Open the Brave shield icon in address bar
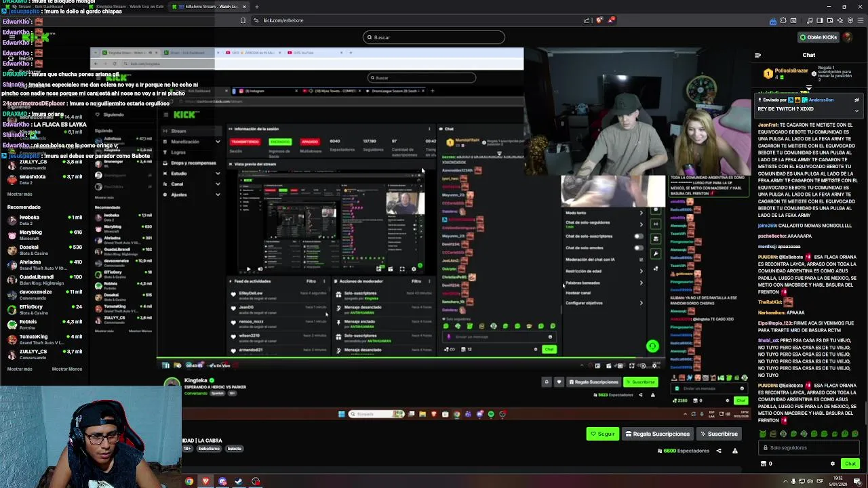 [x=599, y=20]
